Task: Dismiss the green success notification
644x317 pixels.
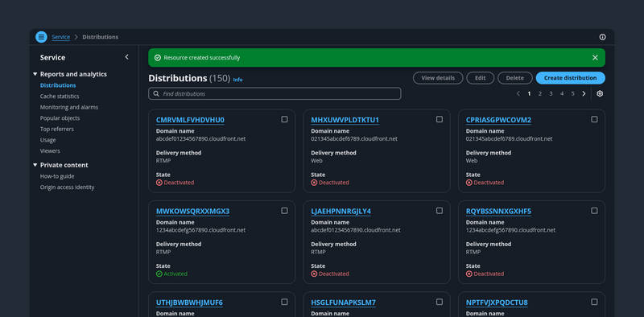Action: [595, 58]
